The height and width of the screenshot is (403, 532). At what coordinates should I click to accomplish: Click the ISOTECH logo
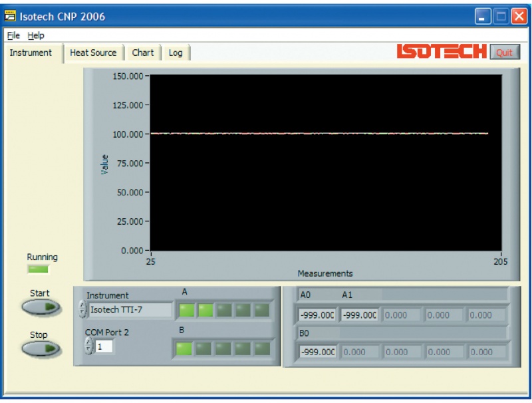[441, 52]
